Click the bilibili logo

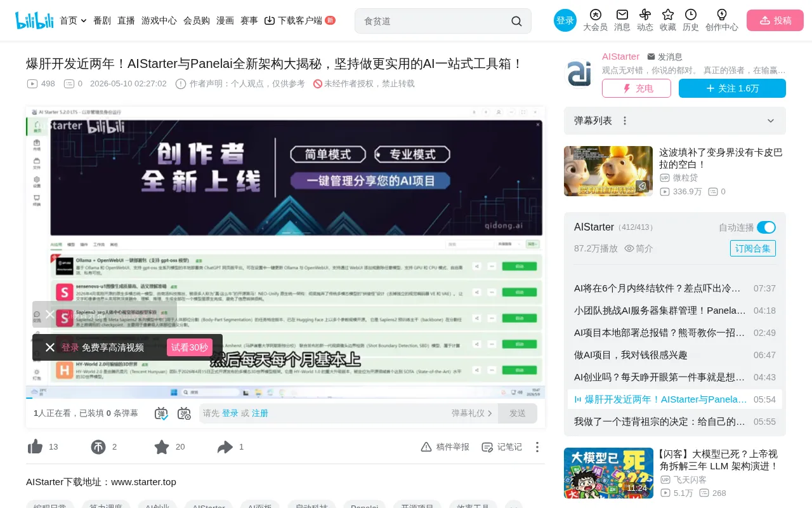point(34,20)
